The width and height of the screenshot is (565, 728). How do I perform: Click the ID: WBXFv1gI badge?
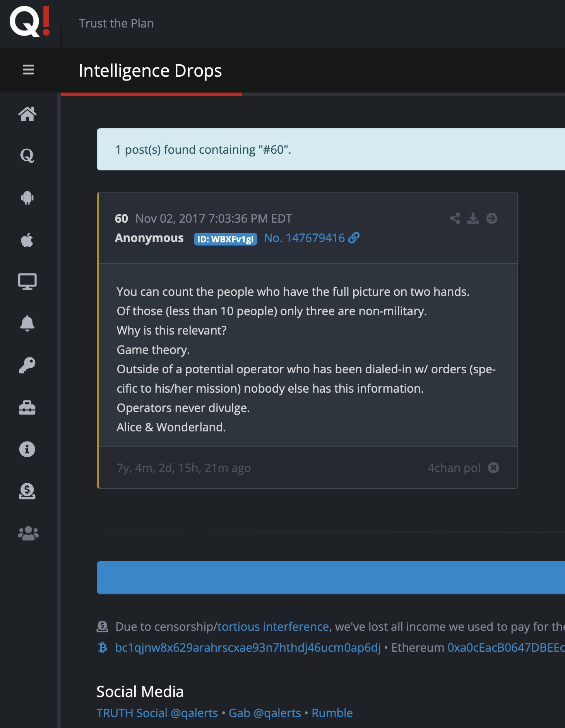pos(226,239)
